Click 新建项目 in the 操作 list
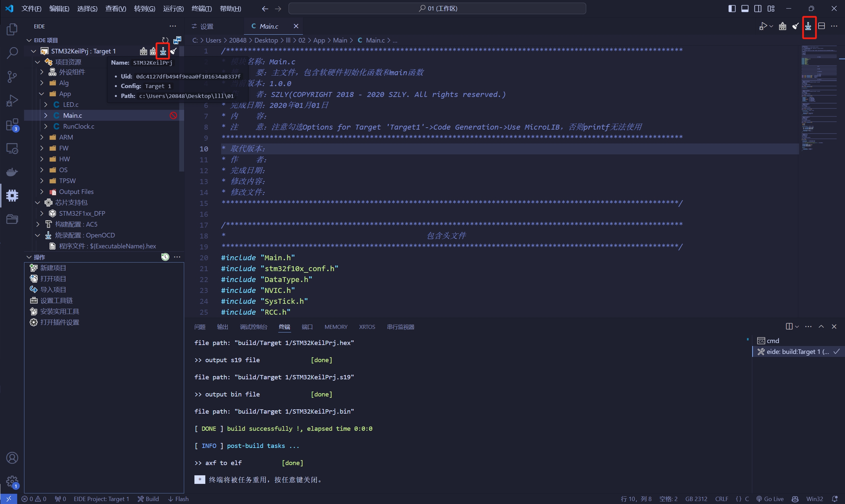Viewport: 845px width, 504px height. 53,268
